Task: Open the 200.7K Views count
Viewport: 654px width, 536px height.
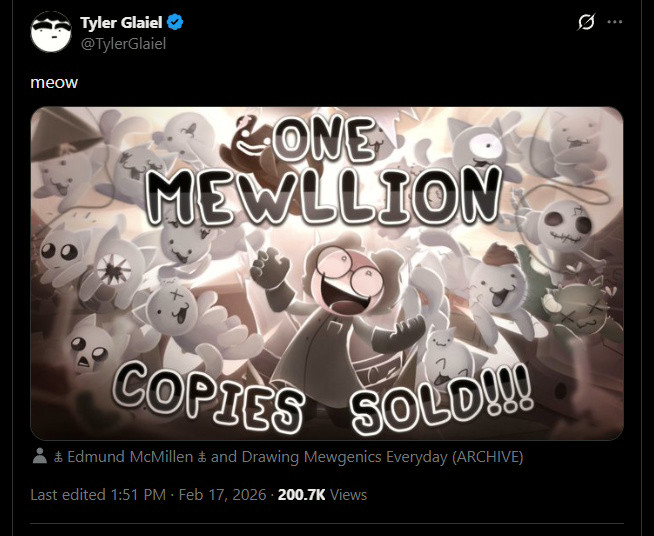Action: coord(322,494)
